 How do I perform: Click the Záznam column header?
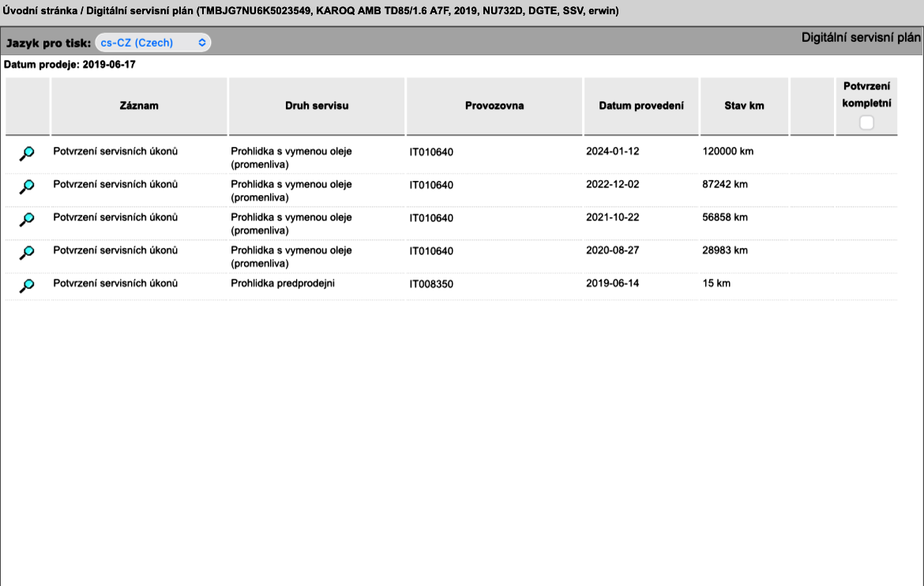(x=139, y=106)
